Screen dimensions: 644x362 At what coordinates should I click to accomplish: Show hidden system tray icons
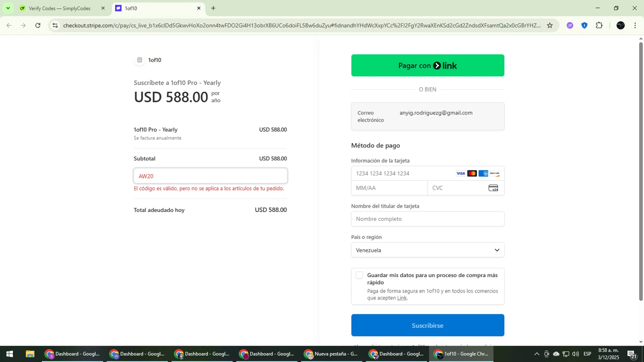tap(537, 354)
